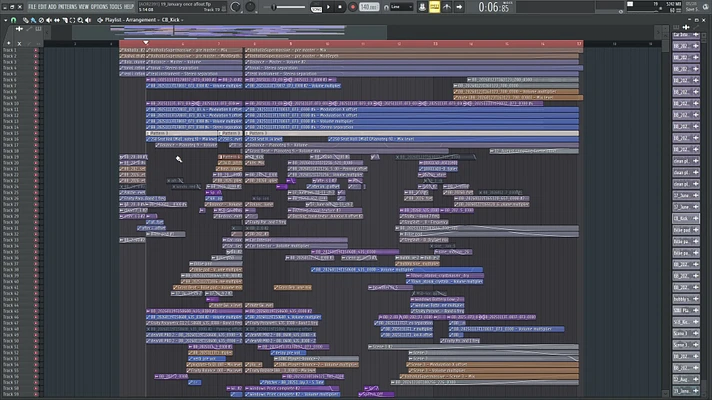Viewport: 712px width, 400px height.
Task: Click the audio clip focus icon
Action: pyautogui.click(x=19, y=29)
